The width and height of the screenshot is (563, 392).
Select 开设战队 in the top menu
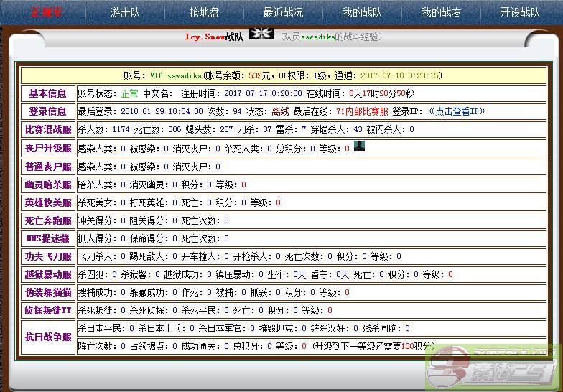tap(520, 12)
